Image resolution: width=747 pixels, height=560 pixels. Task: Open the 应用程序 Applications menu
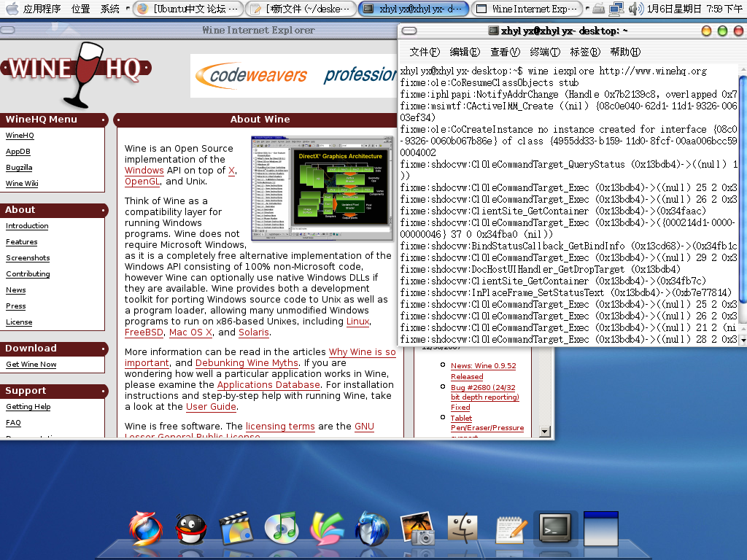[42, 9]
